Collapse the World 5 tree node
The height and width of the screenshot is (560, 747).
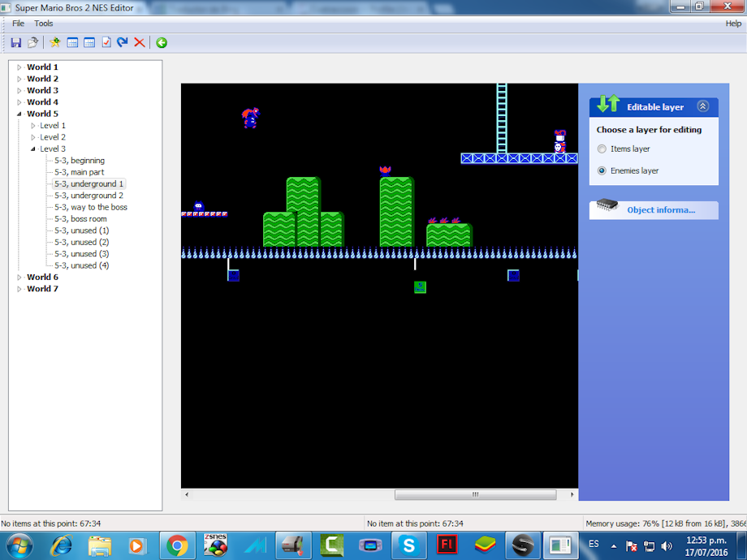click(19, 114)
